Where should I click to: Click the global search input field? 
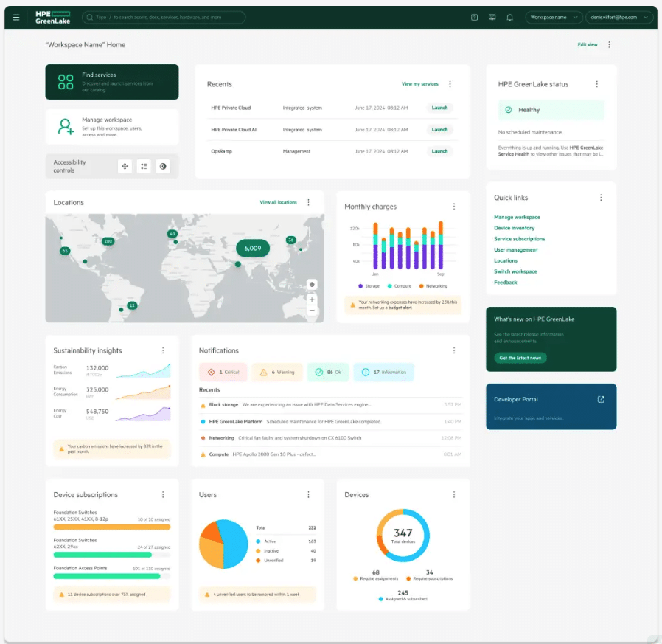pyautogui.click(x=164, y=17)
